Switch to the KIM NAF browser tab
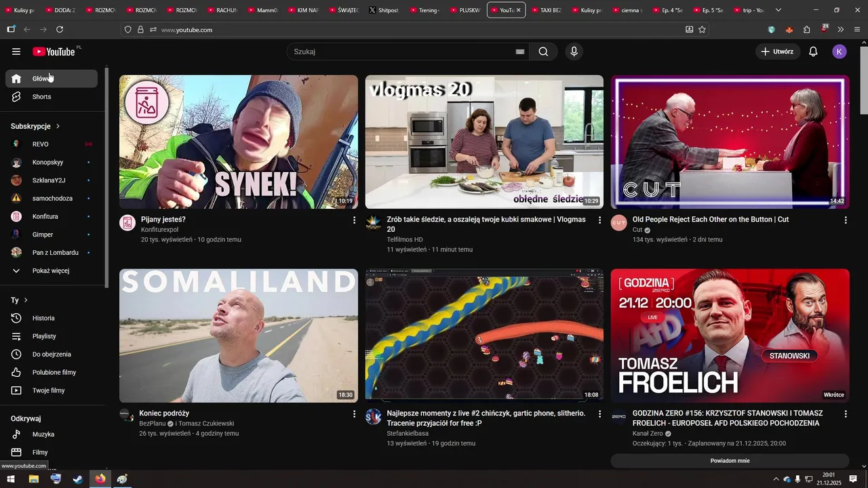The image size is (868, 488). pyautogui.click(x=303, y=10)
